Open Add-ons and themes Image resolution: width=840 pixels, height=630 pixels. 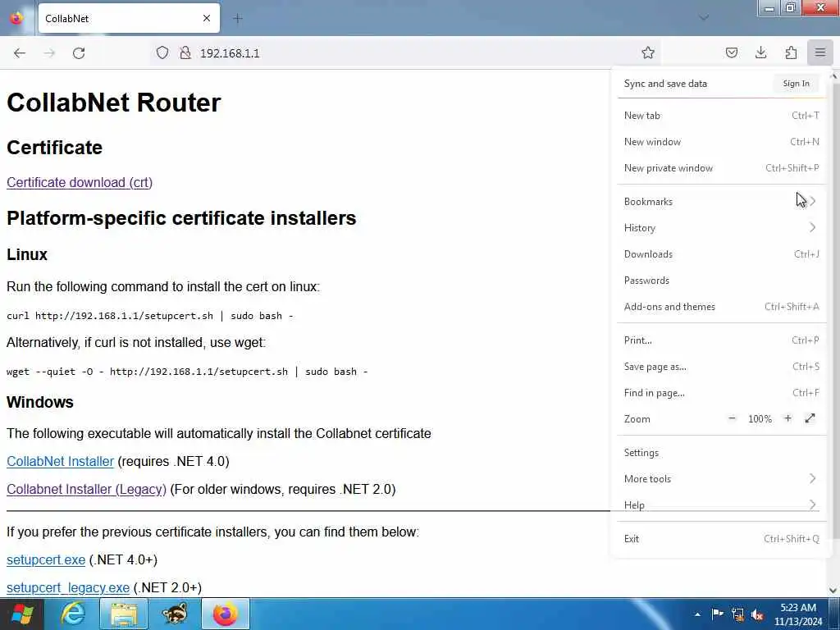pyautogui.click(x=721, y=307)
